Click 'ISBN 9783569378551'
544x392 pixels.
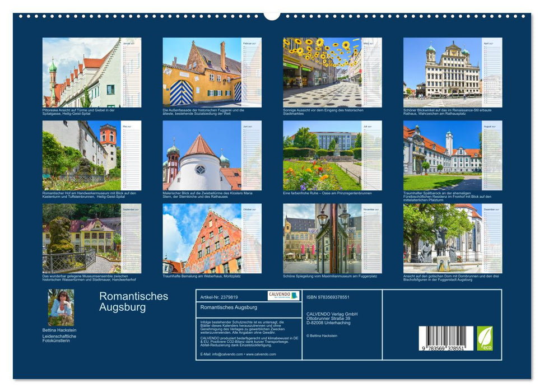tap(328, 297)
